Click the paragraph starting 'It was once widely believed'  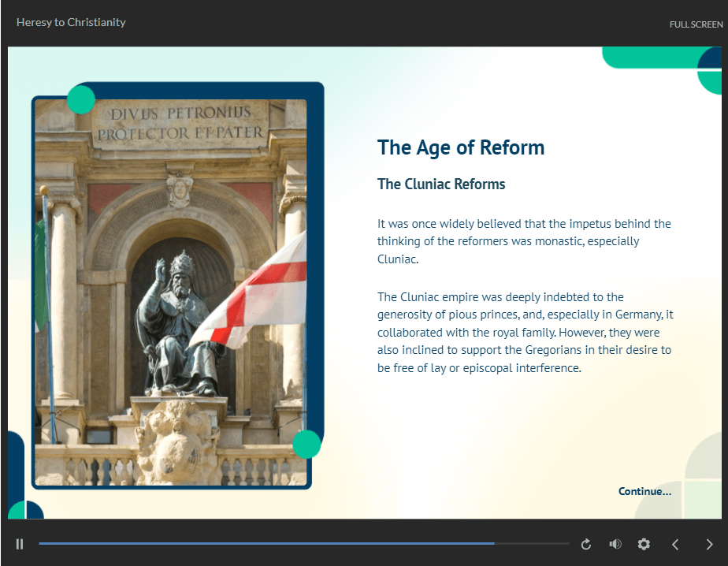[524, 241]
